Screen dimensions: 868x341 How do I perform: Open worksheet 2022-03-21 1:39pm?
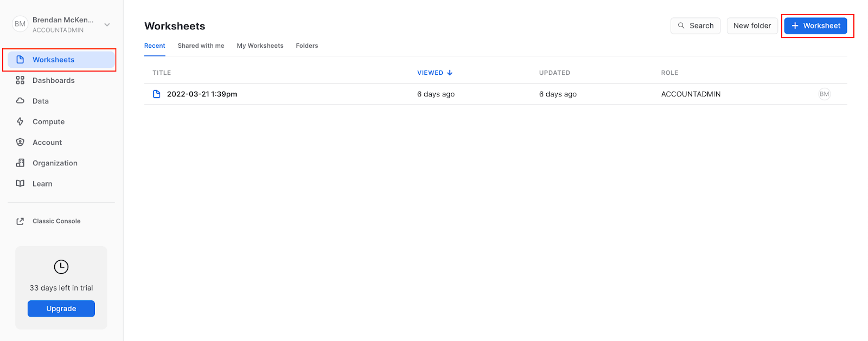[202, 94]
